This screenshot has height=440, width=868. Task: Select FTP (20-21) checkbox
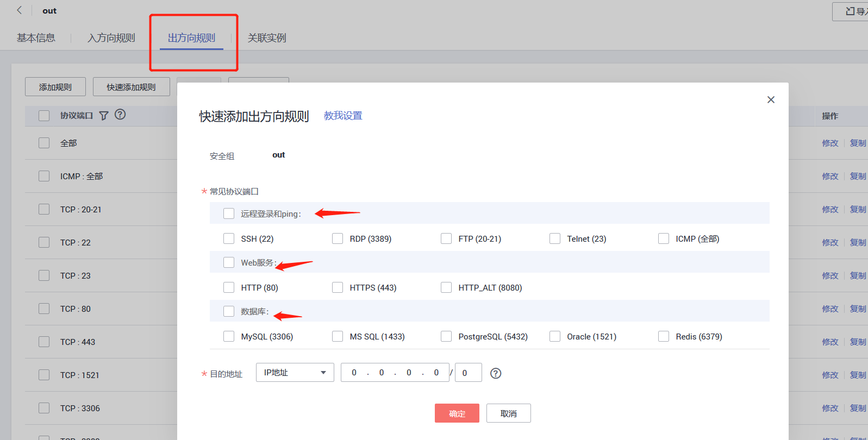446,238
